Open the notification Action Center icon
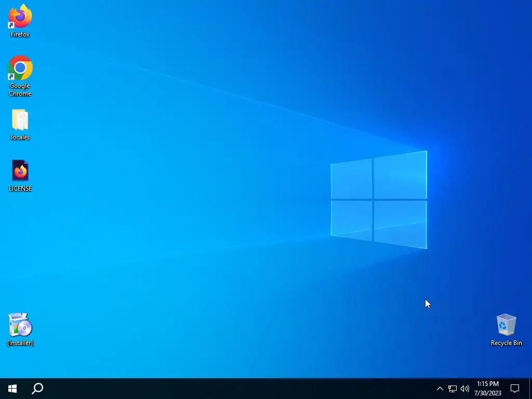This screenshot has width=532, height=399. pyautogui.click(x=515, y=389)
